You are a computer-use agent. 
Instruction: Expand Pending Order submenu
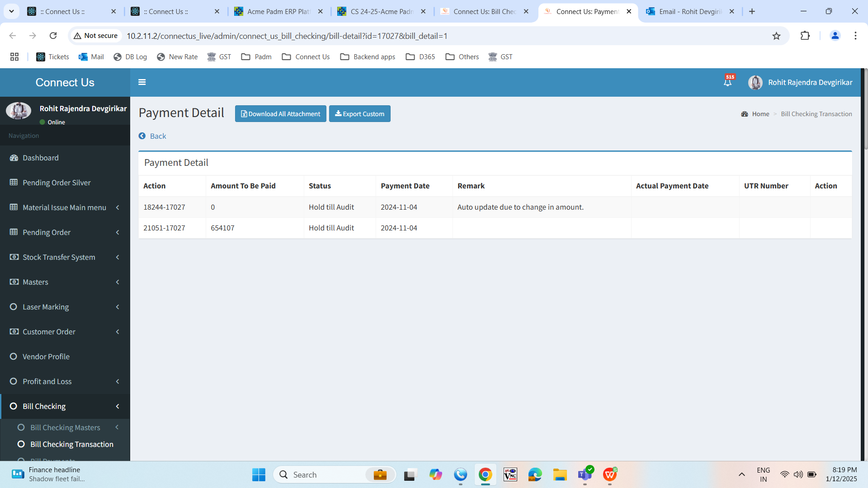[65, 232]
